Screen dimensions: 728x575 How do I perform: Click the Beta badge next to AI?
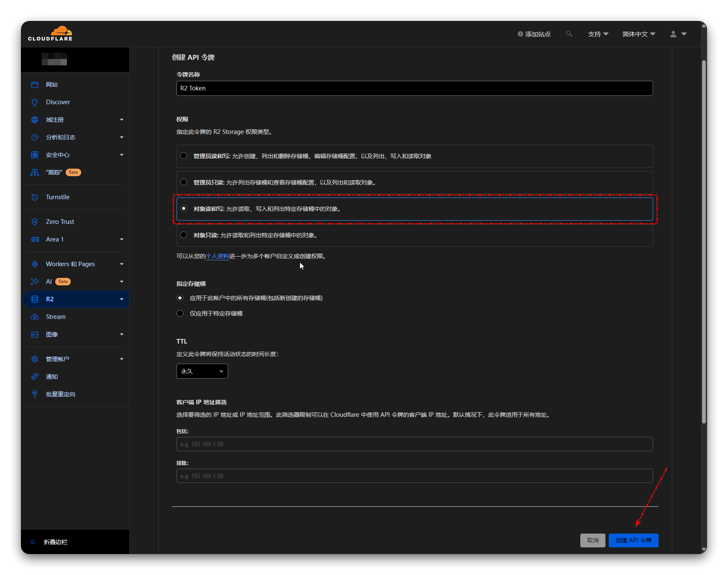[63, 282]
